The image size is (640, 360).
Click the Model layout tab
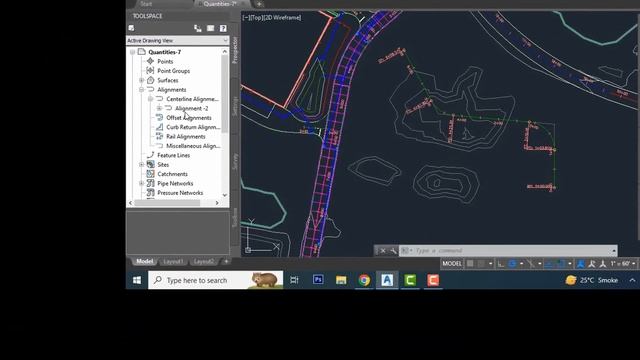(x=144, y=261)
